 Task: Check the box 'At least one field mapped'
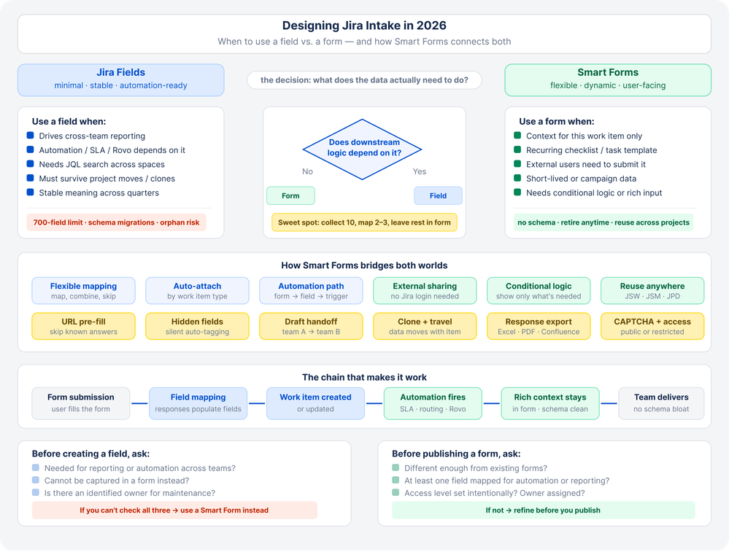tap(396, 480)
